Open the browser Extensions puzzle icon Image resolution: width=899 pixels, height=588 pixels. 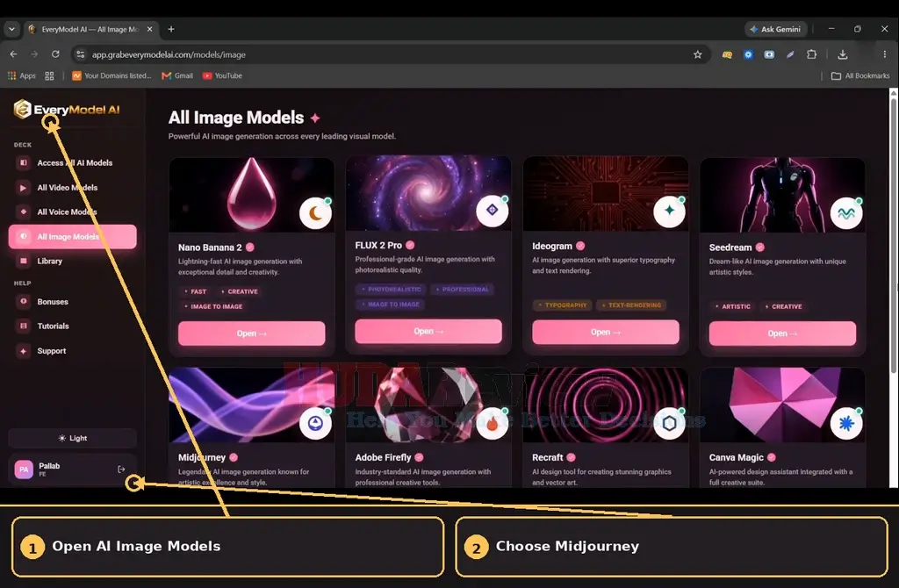pos(812,54)
